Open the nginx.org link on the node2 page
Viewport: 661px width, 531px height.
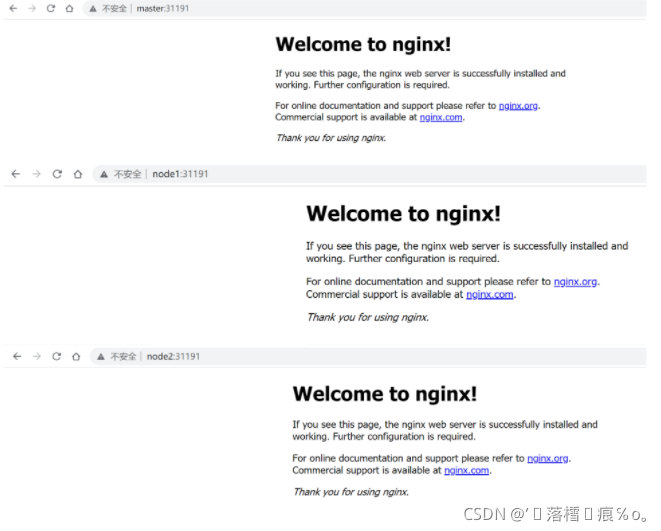pyautogui.click(x=548, y=458)
